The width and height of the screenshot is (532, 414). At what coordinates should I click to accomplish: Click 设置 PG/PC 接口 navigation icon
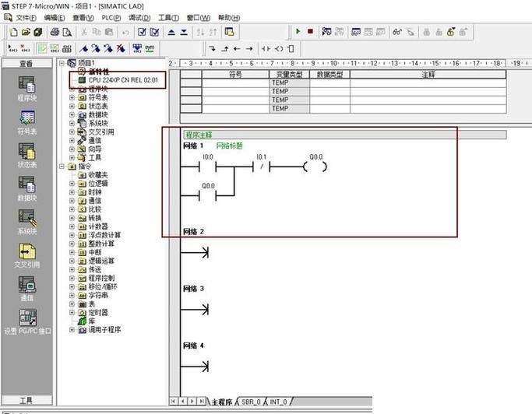(27, 322)
